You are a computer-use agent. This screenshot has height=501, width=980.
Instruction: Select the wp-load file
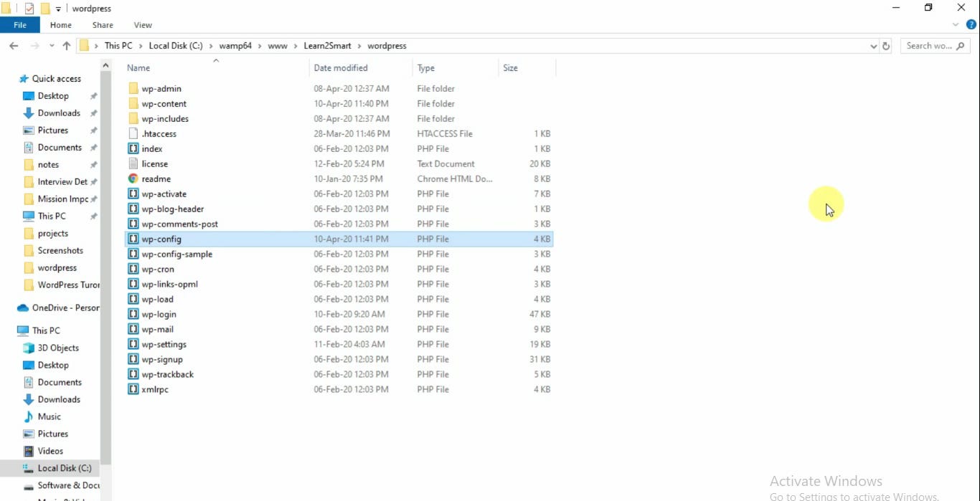pyautogui.click(x=339, y=300)
